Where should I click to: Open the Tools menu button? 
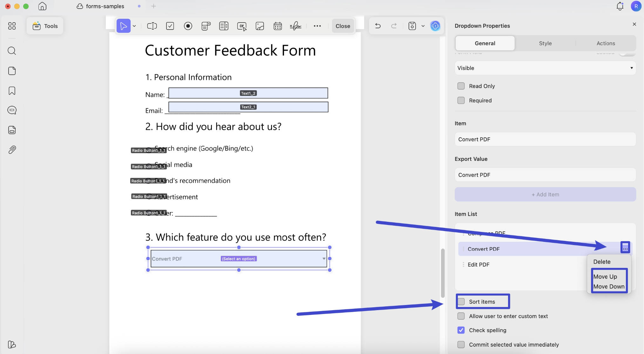coord(45,26)
